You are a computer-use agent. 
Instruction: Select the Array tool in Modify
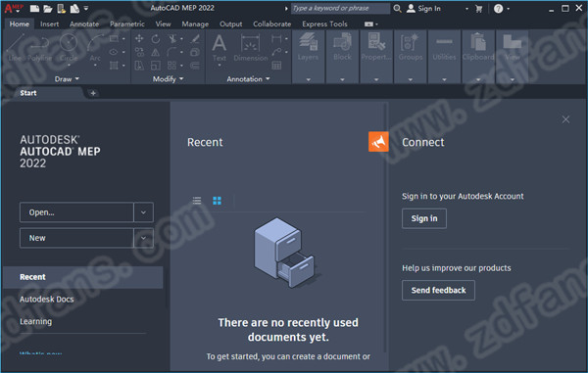click(172, 66)
